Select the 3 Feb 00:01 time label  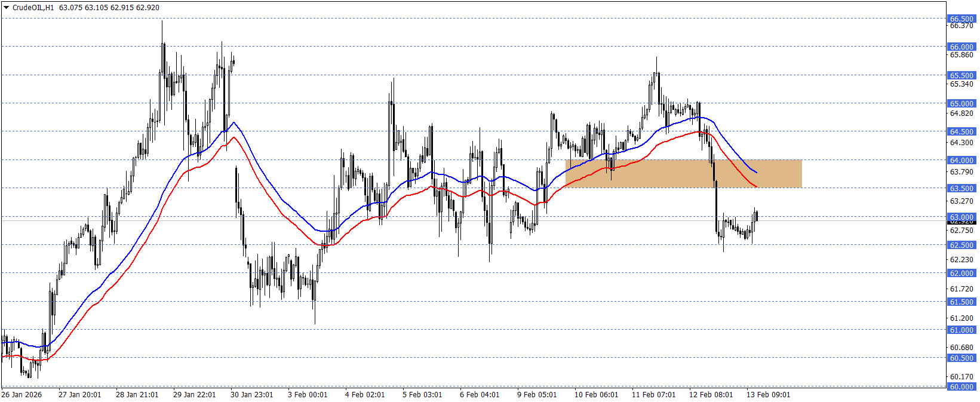[x=308, y=395]
